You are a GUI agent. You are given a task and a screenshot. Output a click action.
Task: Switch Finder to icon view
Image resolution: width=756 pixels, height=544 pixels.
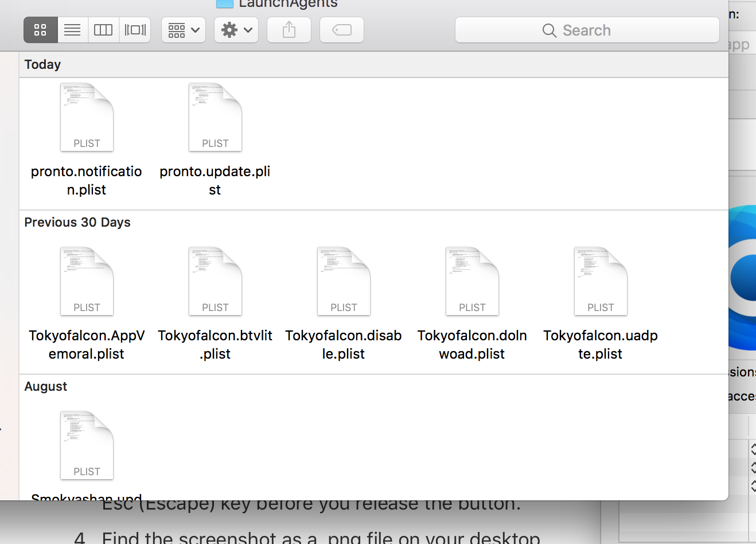click(40, 30)
